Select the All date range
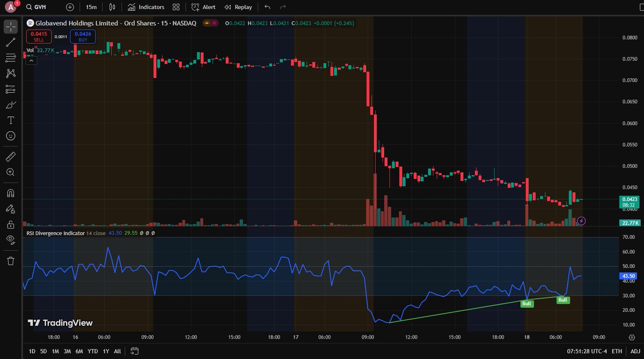Screen dimensions: 644x359 pos(117,351)
